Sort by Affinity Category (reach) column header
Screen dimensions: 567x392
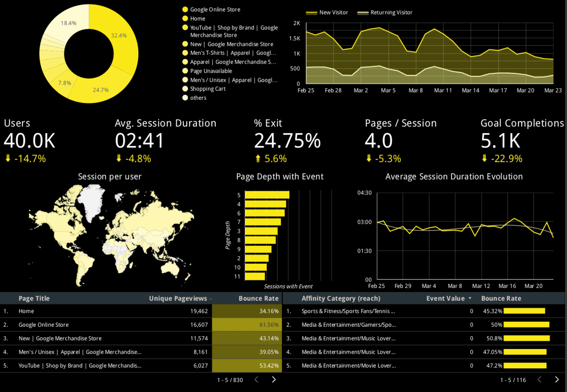pyautogui.click(x=341, y=298)
